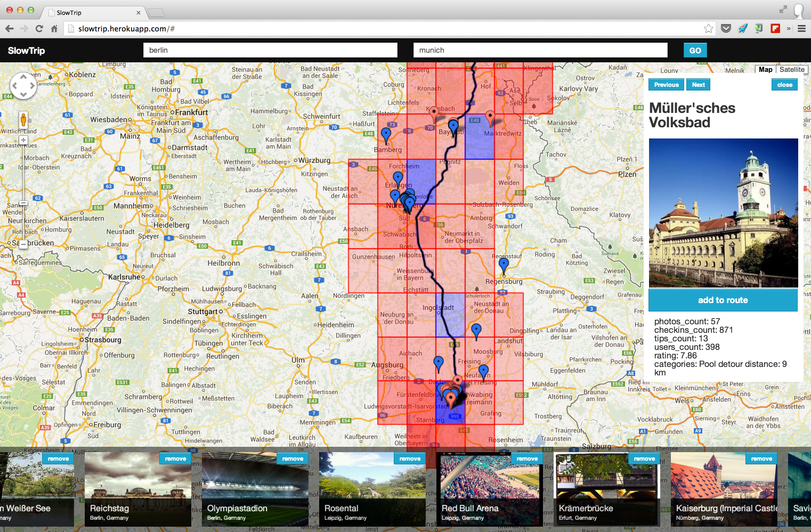Click blue marker near Erlangen
Image resolution: width=811 pixels, height=532 pixels.
[398, 179]
